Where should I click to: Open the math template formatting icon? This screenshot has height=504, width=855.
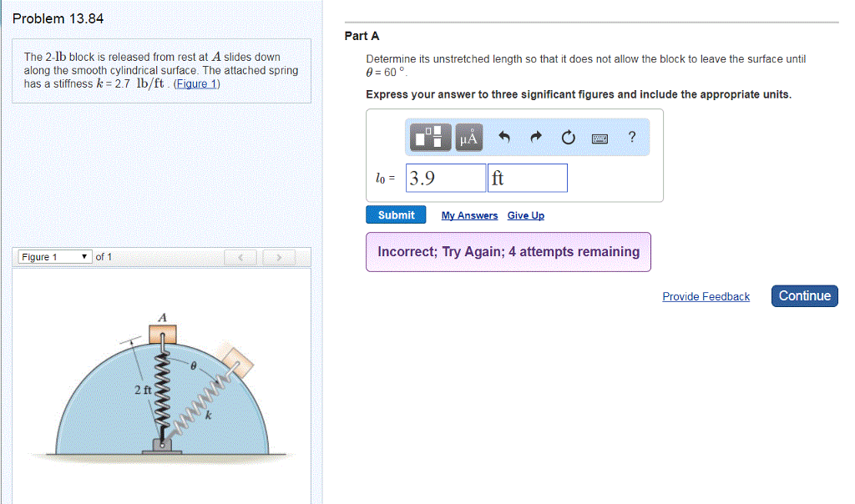429,137
